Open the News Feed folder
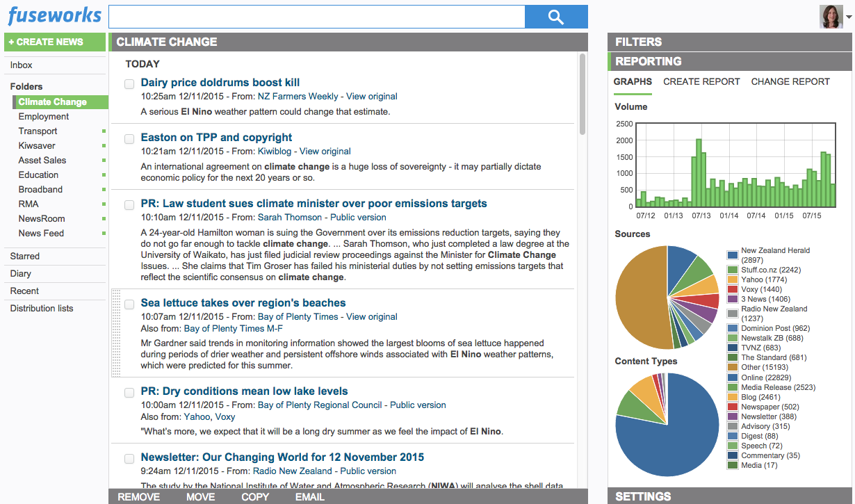855x504 pixels. pyautogui.click(x=41, y=234)
